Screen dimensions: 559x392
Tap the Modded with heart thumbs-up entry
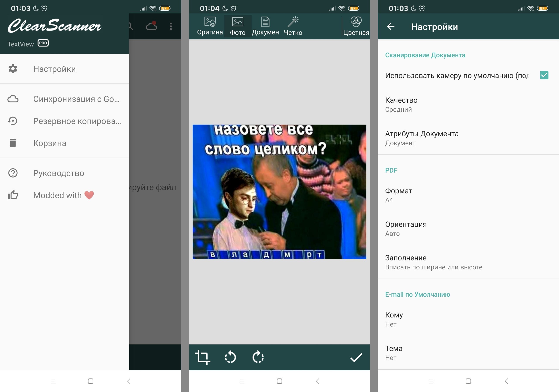tap(64, 195)
